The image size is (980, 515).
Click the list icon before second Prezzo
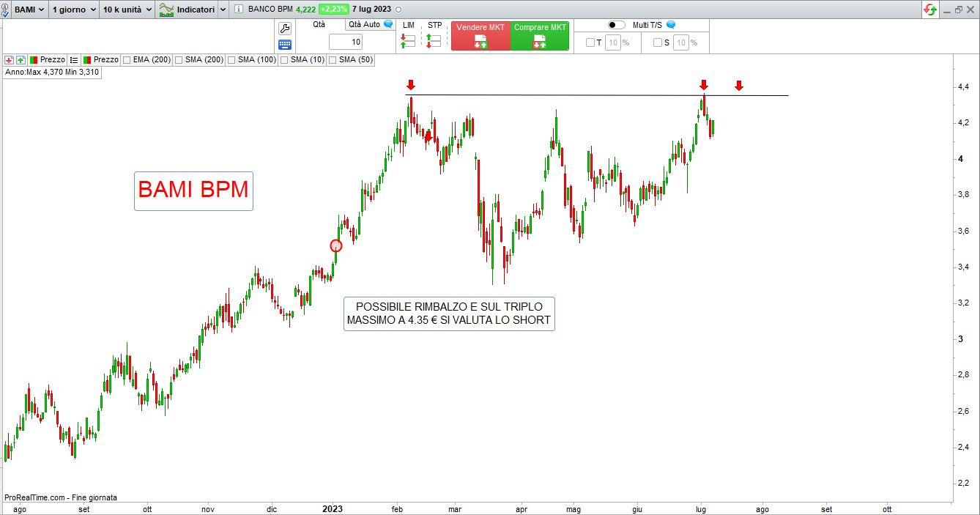click(74, 59)
